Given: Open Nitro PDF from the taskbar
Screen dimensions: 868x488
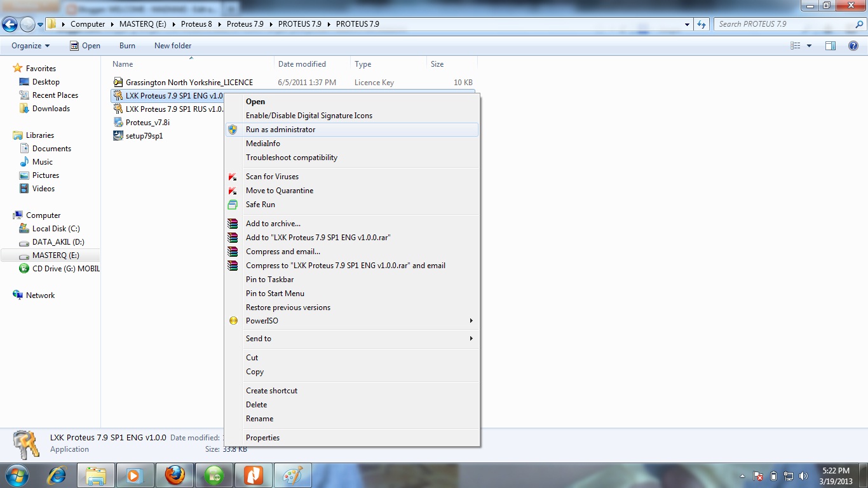Looking at the screenshot, I should point(254,475).
